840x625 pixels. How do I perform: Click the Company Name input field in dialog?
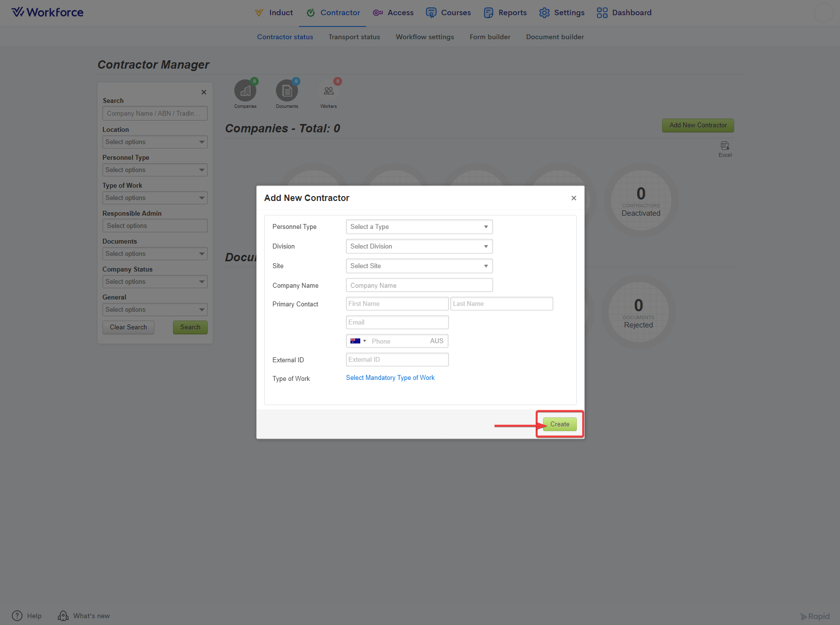419,285
